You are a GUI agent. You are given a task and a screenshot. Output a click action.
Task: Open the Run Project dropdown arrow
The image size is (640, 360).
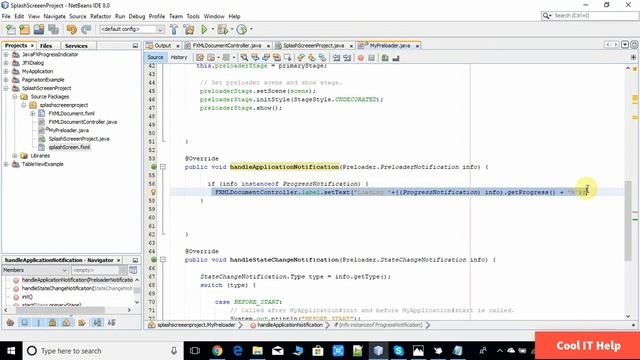(x=212, y=29)
